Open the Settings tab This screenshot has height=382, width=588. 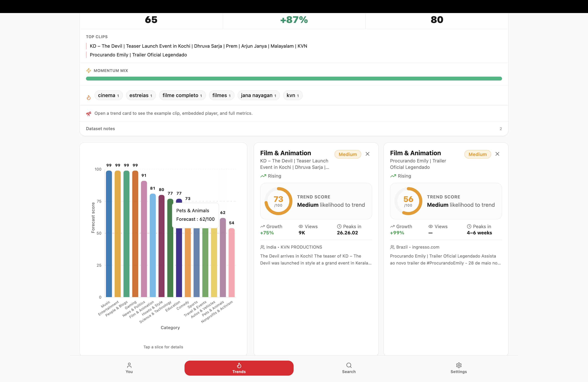pos(458,368)
